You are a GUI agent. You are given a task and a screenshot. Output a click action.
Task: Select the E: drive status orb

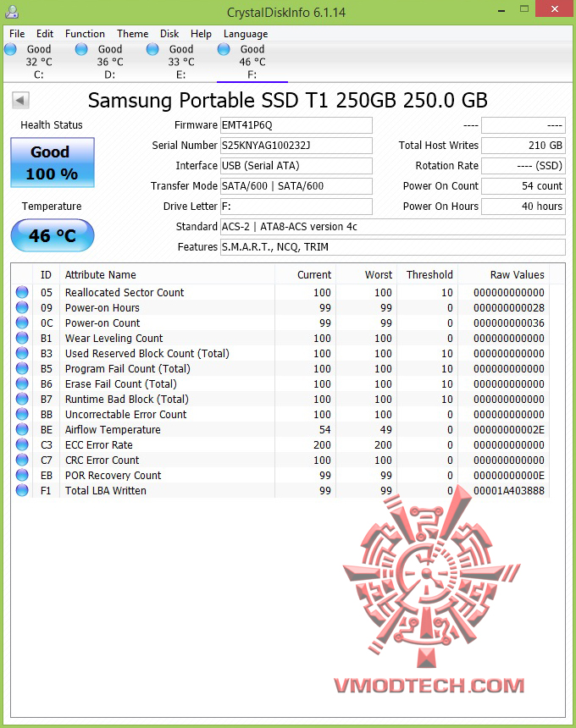pos(152,49)
